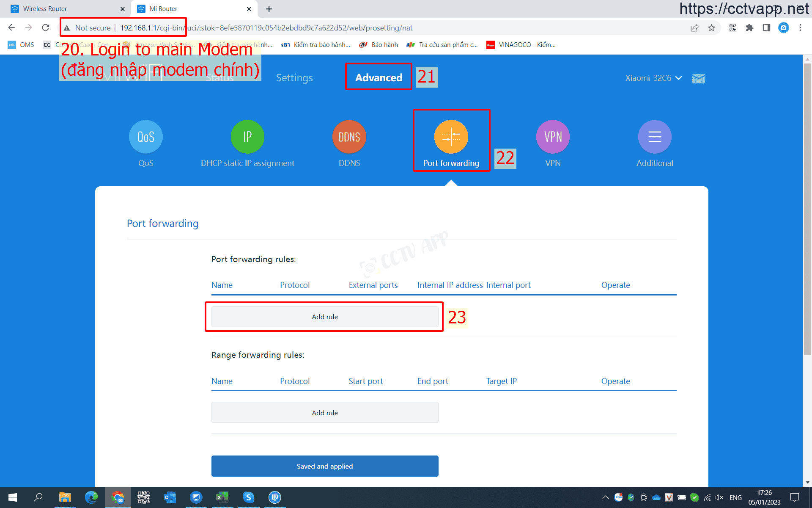This screenshot has height=508, width=812.
Task: Open the VPN icon
Action: coord(553,137)
